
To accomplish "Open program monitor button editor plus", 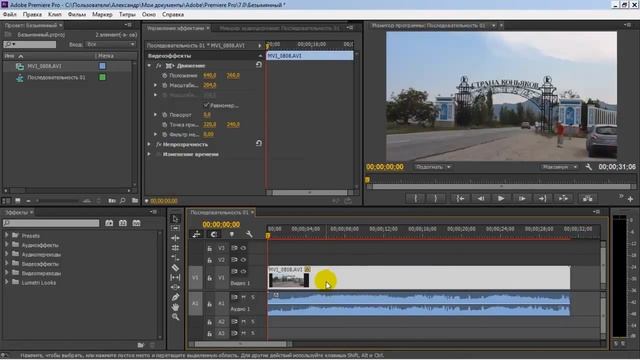I will (631, 199).
